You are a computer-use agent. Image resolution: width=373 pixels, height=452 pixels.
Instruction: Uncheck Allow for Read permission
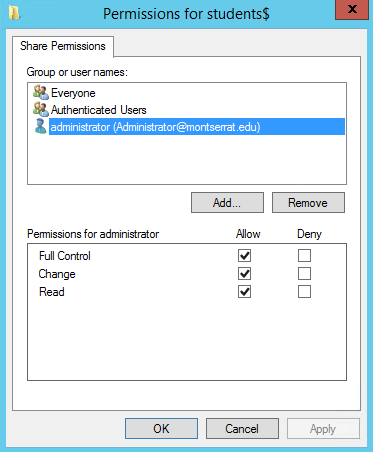(244, 292)
